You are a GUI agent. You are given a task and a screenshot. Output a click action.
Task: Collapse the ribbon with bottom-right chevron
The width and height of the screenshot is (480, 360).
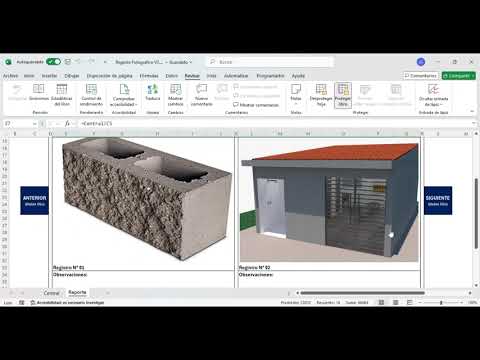click(472, 111)
